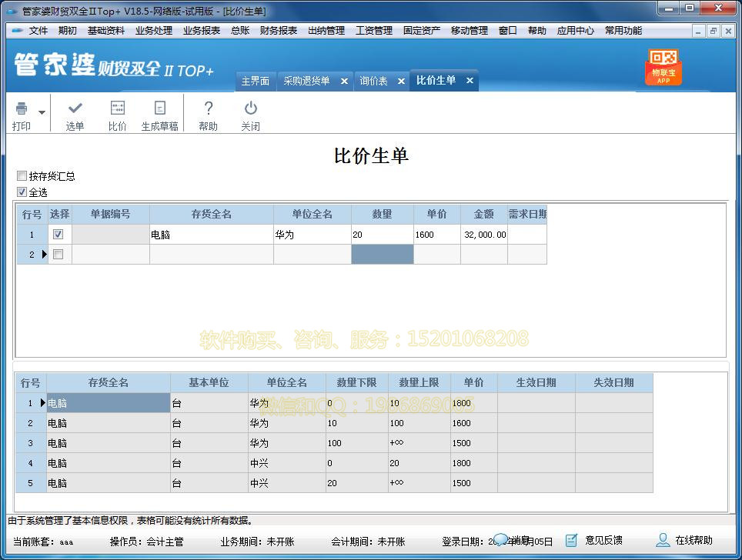Viewport: 742px width, 560px height.
Task: Click the 关闭 close toolbar icon
Action: (x=250, y=114)
